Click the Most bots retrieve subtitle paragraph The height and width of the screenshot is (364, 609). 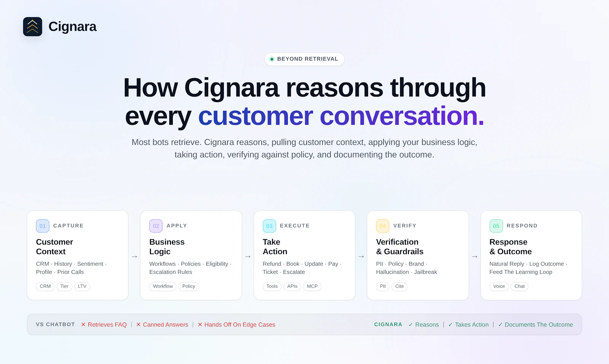click(304, 148)
